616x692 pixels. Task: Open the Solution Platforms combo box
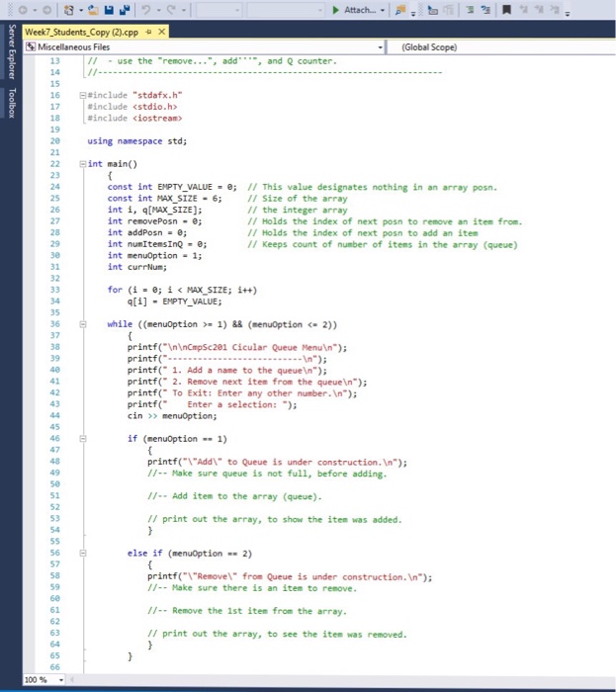286,10
